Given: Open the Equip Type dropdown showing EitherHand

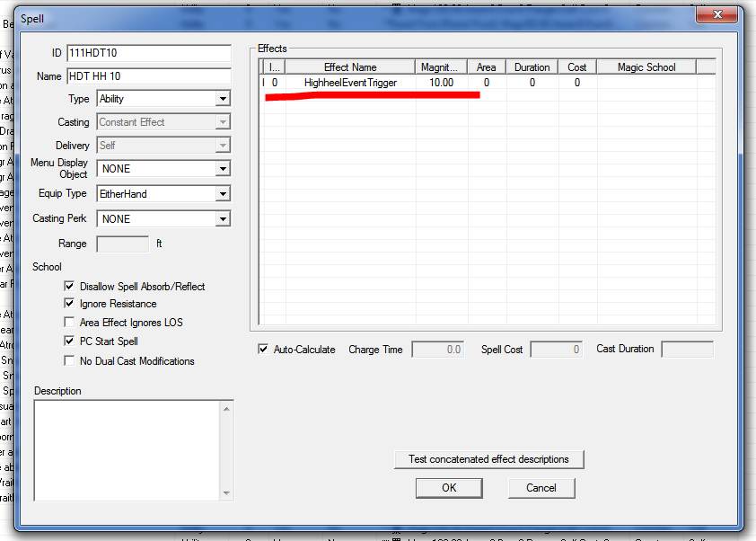Looking at the screenshot, I should tap(163, 194).
